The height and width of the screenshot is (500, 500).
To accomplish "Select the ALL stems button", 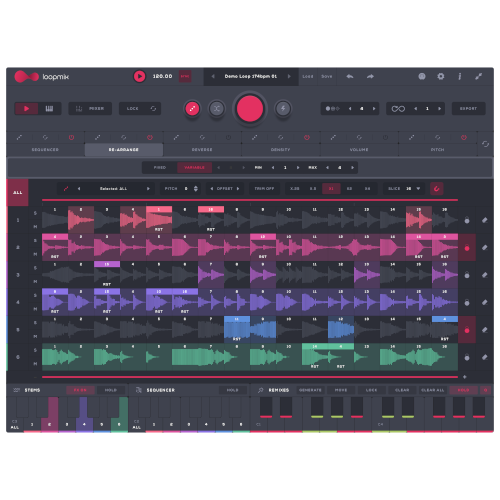I will point(18,193).
